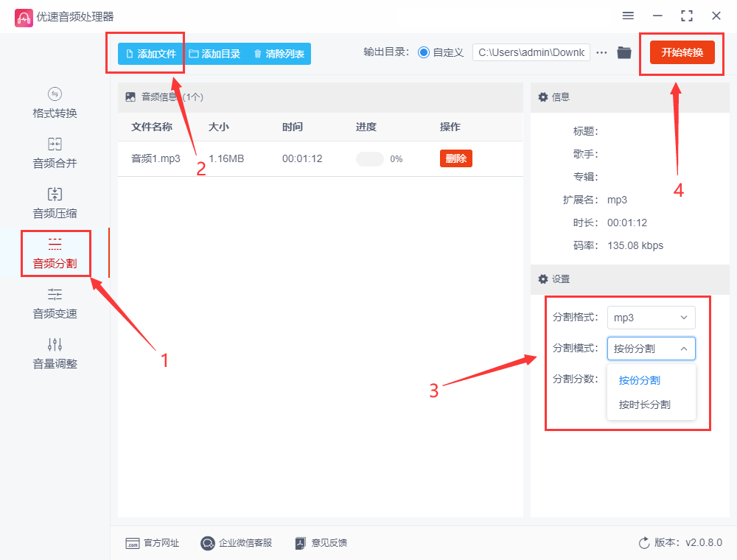Viewport: 737px width, 560px height.
Task: Click the 时间 column header
Action: pyautogui.click(x=293, y=127)
